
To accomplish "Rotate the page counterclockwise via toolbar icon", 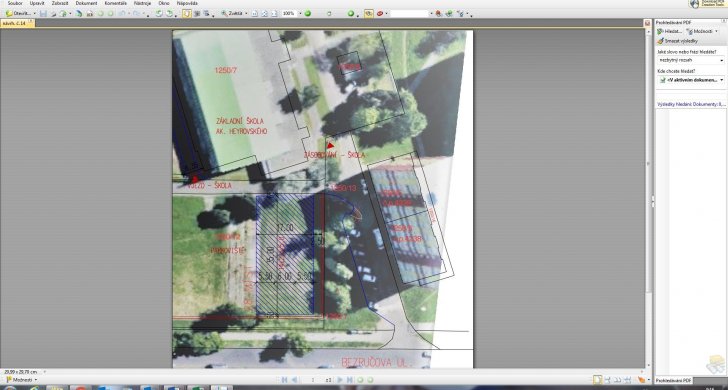I will tap(159, 14).
